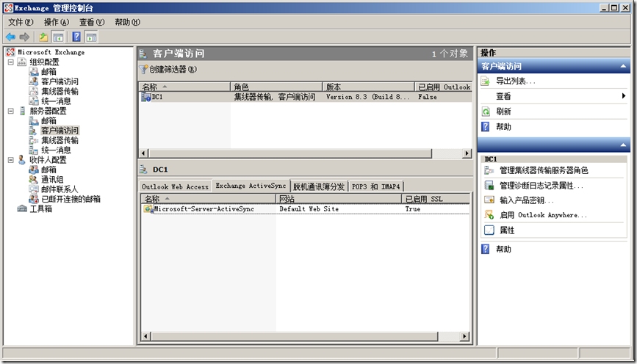The image size is (637, 364).
Task: Switch to 脱机通讯簿分发 tab
Action: coord(319,186)
